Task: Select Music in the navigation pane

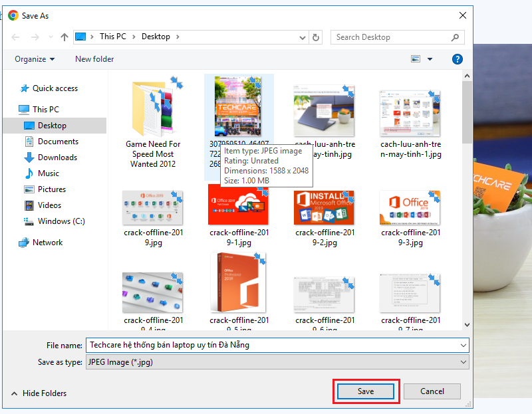Action: coord(48,173)
